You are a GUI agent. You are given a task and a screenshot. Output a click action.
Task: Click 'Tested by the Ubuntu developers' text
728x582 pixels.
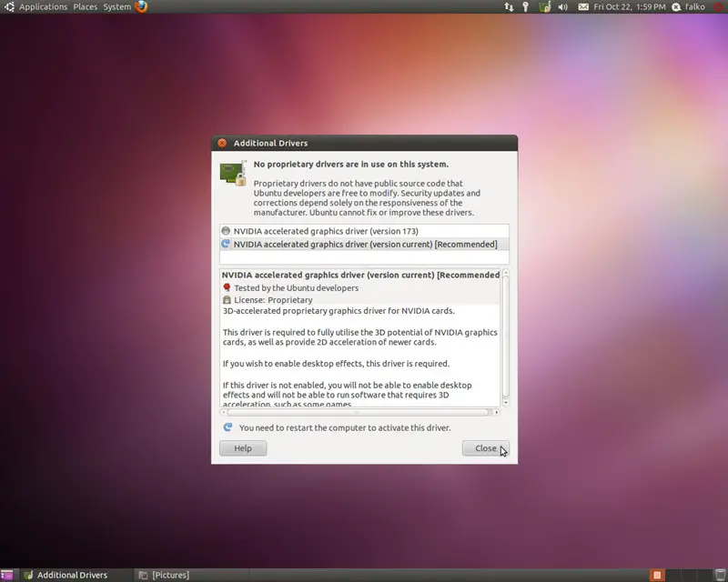297,287
